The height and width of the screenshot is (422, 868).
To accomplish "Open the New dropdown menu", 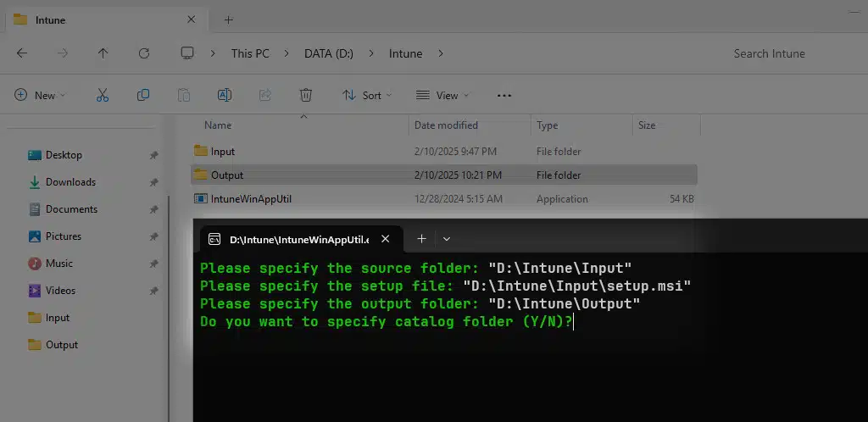I will tap(40, 95).
